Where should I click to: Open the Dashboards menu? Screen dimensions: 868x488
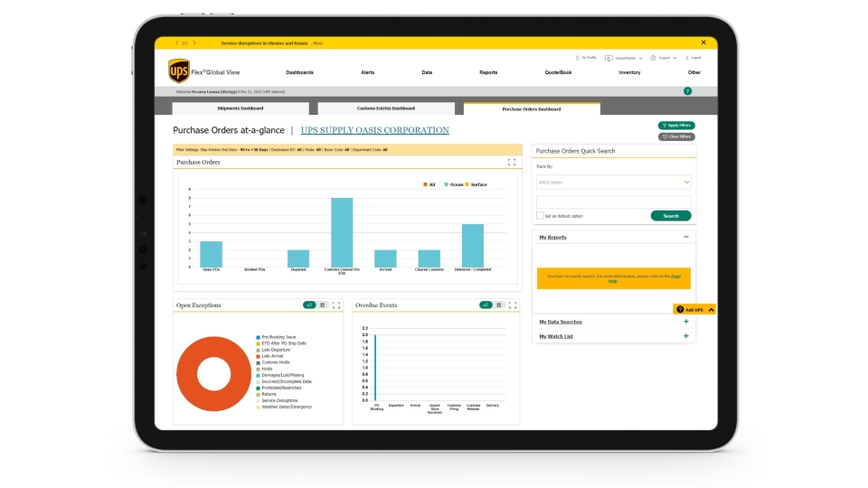(299, 72)
